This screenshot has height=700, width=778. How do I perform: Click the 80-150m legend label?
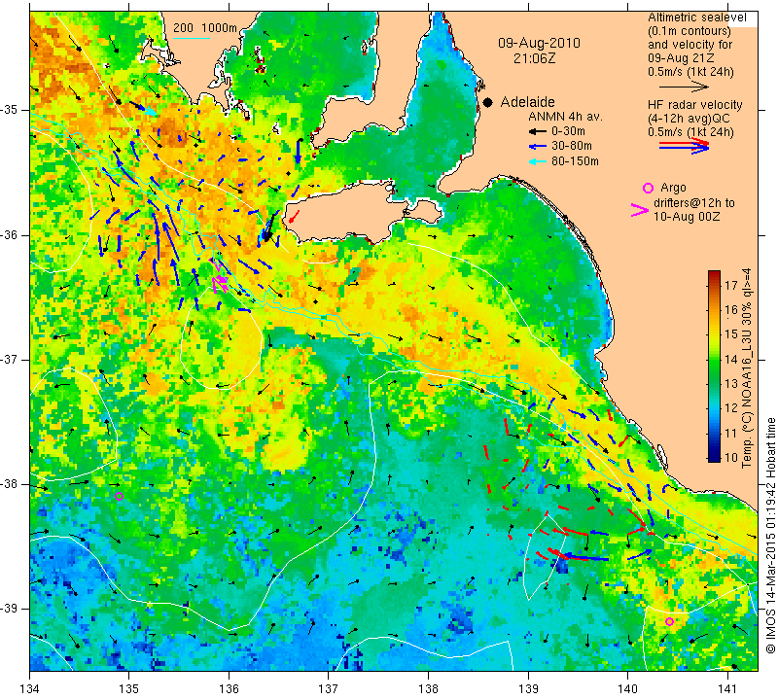(x=575, y=161)
